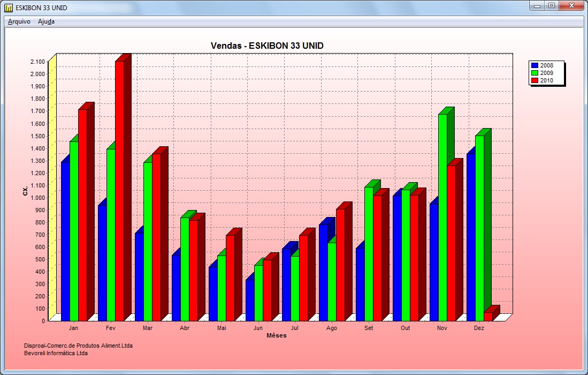Select the blue 2008 bar for Jan
Screen dimensions: 588x375
point(66,242)
